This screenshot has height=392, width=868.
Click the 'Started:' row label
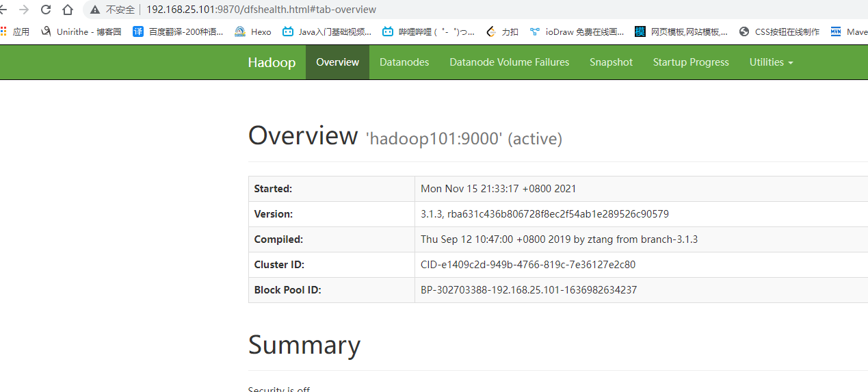pyautogui.click(x=273, y=189)
